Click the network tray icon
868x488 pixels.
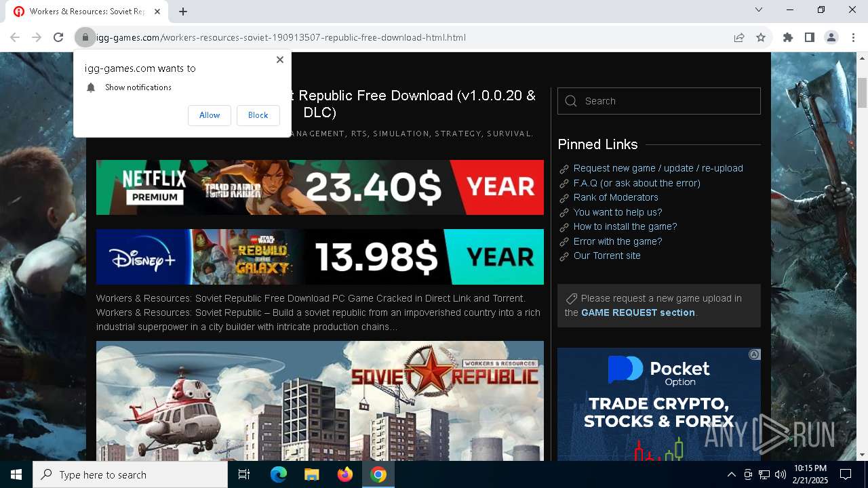point(764,474)
